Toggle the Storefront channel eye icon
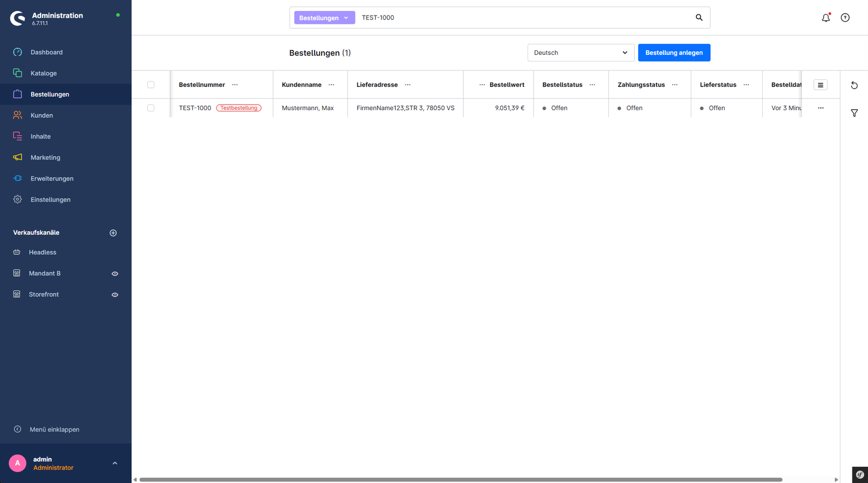This screenshot has height=483, width=868. 115,295
